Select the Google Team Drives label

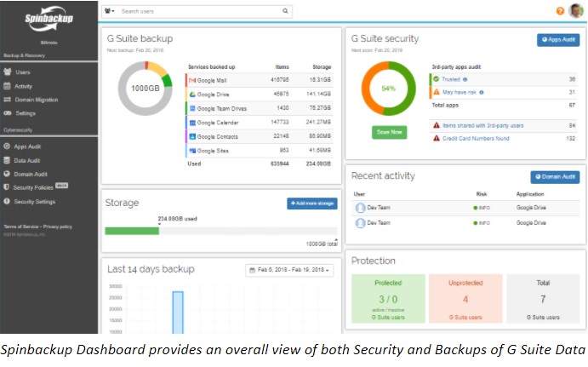click(x=222, y=108)
